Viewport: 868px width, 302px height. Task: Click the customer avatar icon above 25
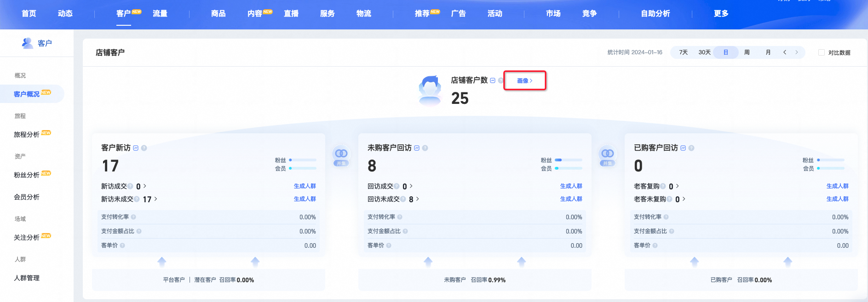pos(430,91)
